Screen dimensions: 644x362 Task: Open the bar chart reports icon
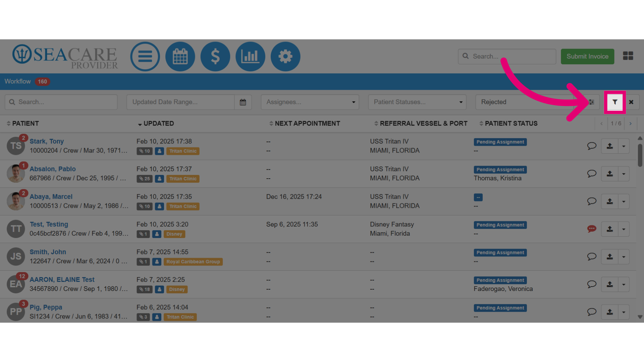[250, 56]
